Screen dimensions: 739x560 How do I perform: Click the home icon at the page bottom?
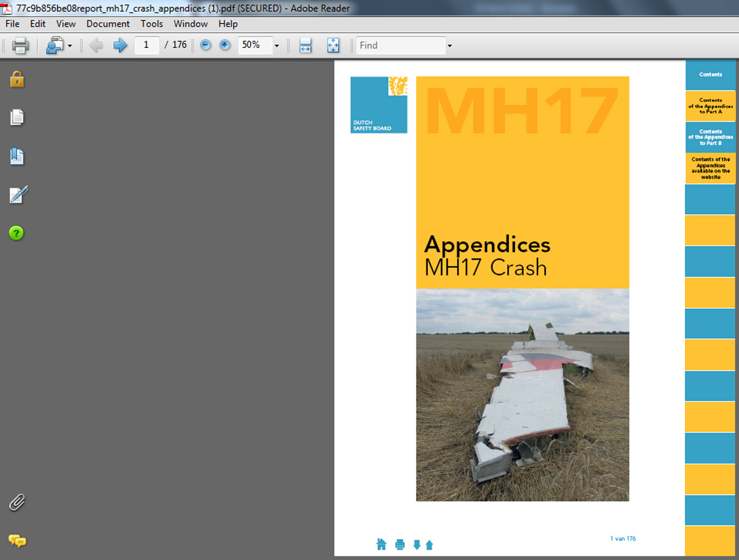coord(381,544)
